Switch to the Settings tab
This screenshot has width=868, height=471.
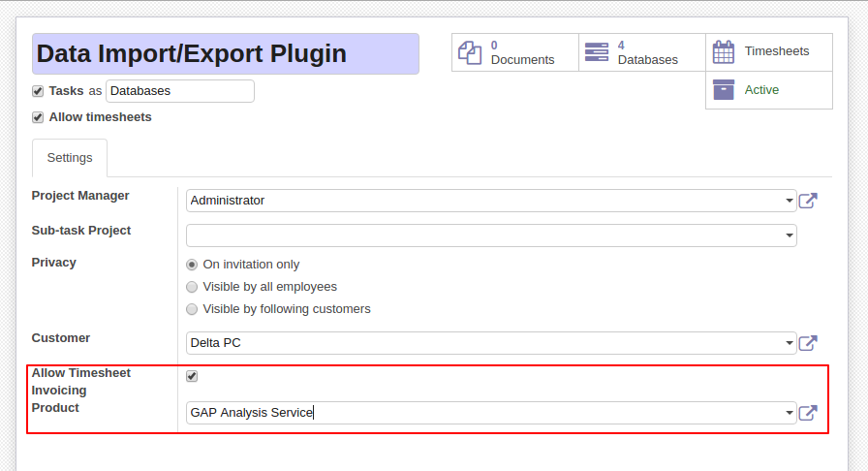(x=70, y=158)
